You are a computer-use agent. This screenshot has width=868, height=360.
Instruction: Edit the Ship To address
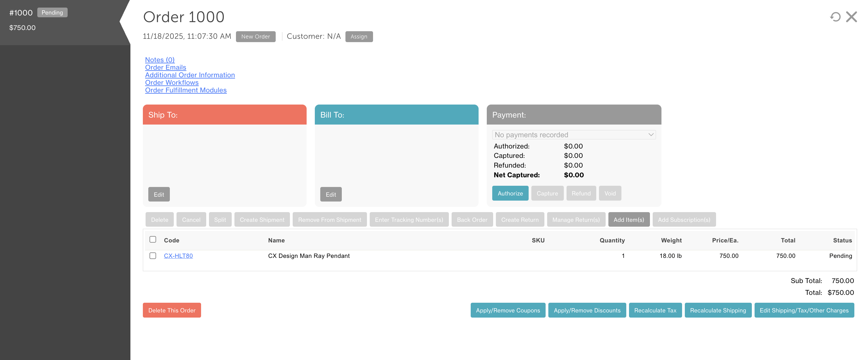159,194
